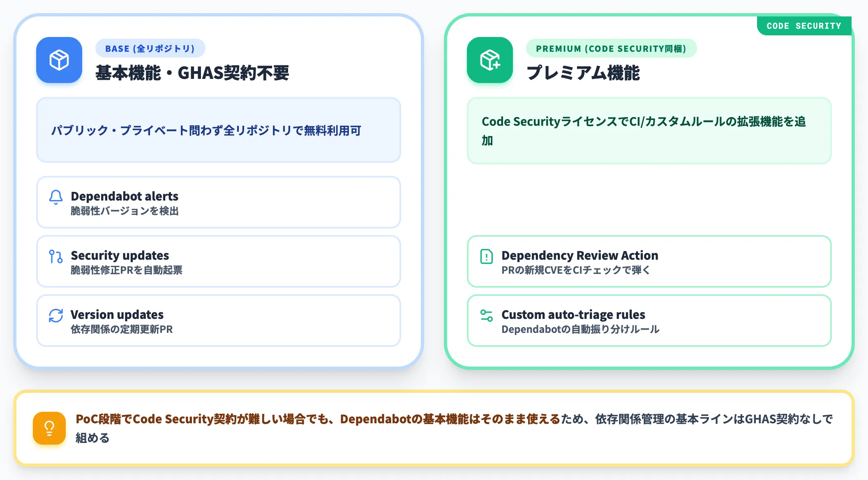Click the blue package cube icon

click(59, 60)
